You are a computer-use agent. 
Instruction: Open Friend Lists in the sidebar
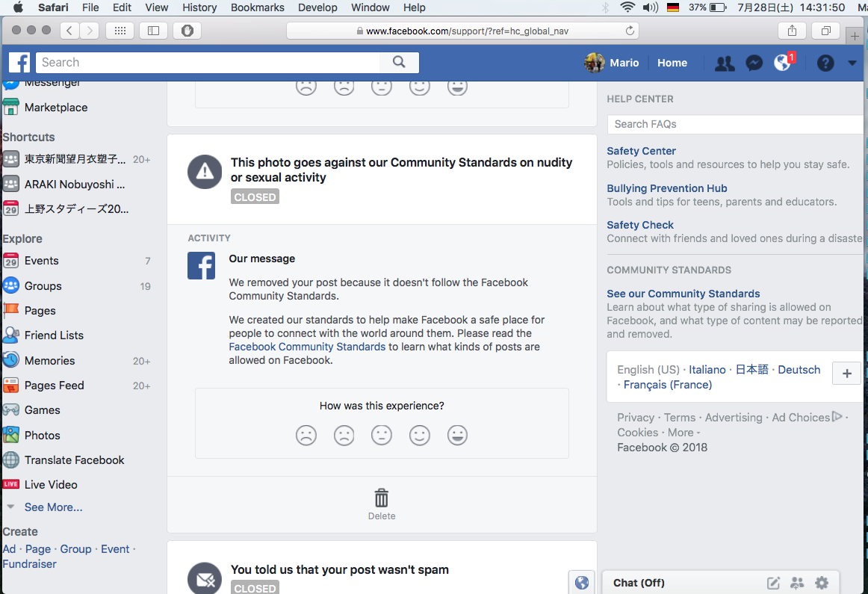click(x=54, y=335)
